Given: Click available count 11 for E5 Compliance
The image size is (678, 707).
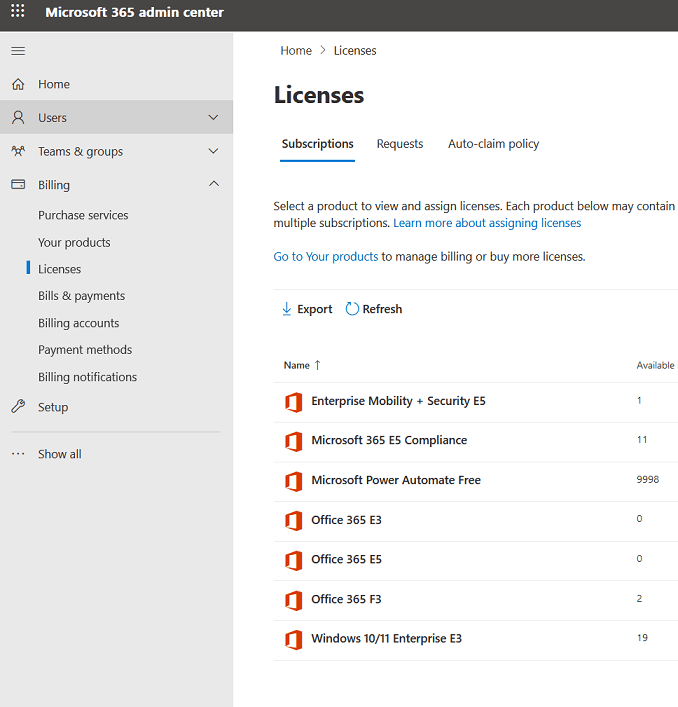Looking at the screenshot, I should (x=642, y=440).
